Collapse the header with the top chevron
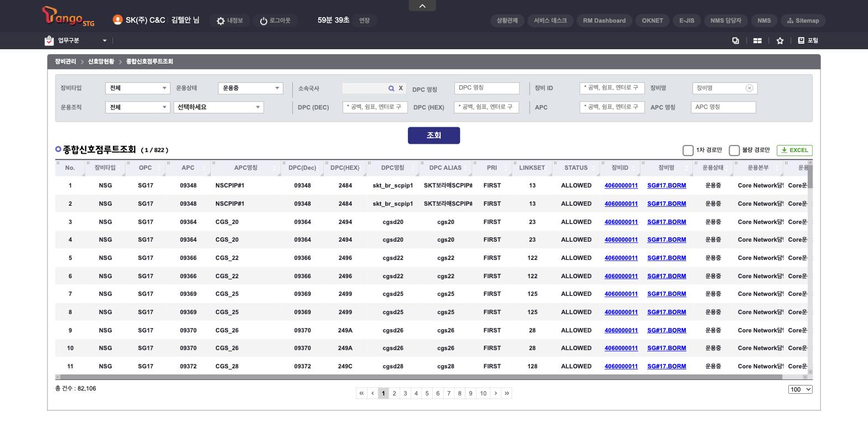Screen dimensions: 868x427 (422, 6)
